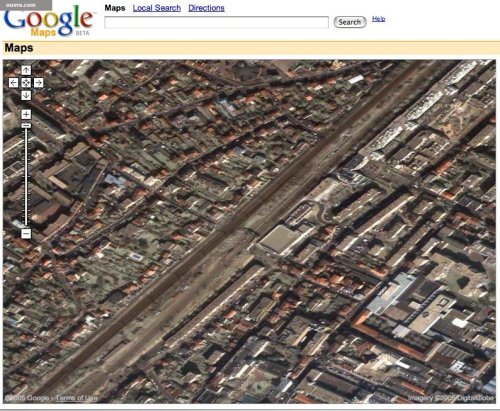This screenshot has height=411, width=500.
Task: Open the Help link
Action: pyautogui.click(x=378, y=19)
